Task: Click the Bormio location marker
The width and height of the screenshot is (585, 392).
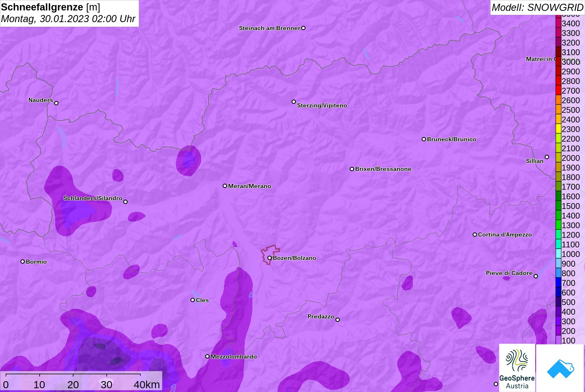Action: click(23, 262)
